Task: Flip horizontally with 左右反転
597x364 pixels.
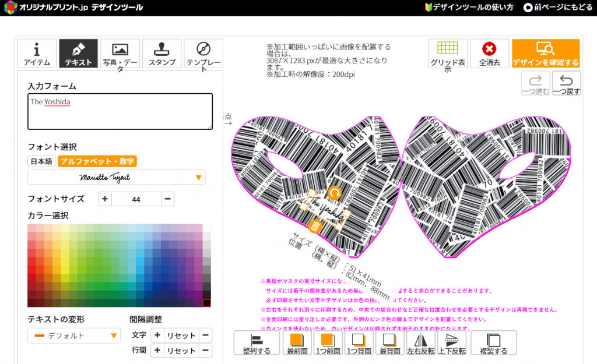Action: pos(421,343)
